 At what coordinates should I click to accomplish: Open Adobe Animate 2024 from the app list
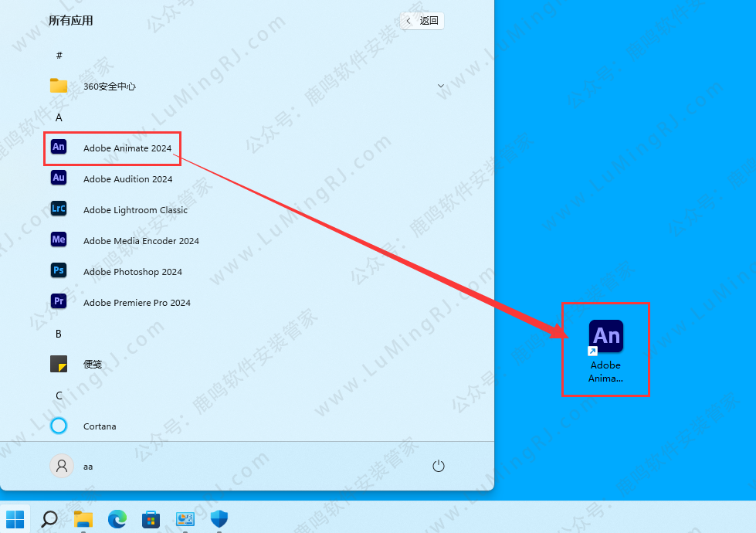point(127,148)
